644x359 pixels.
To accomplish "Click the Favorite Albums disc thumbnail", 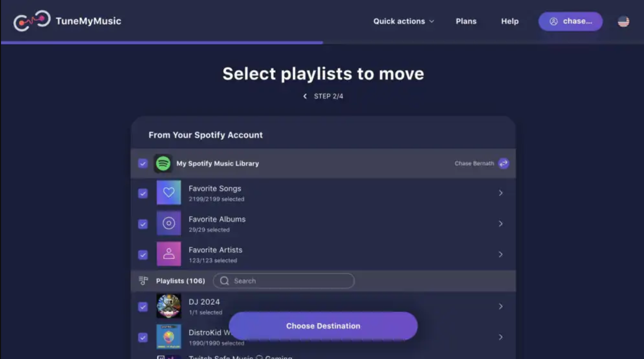I will click(169, 223).
